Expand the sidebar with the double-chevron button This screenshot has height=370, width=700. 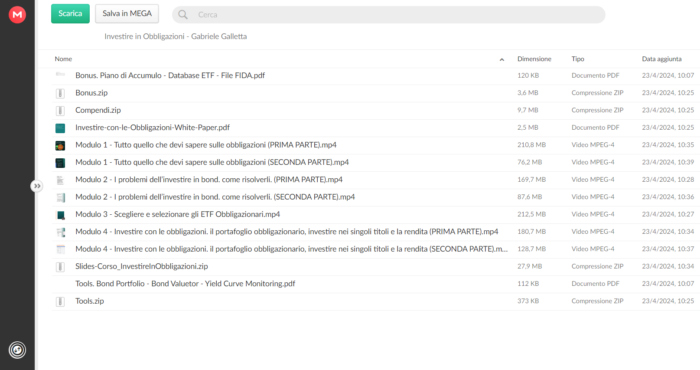pyautogui.click(x=37, y=186)
